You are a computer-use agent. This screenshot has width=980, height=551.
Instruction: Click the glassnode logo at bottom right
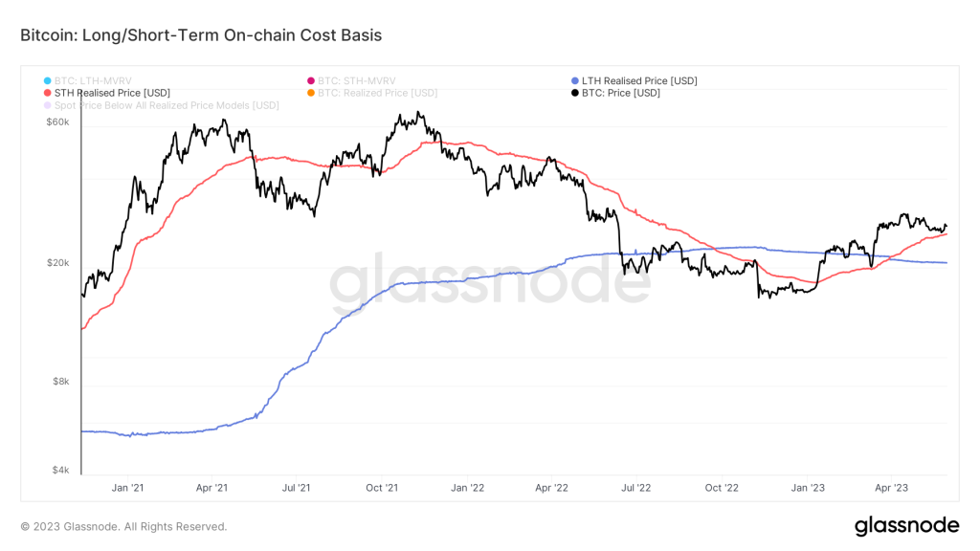(906, 525)
